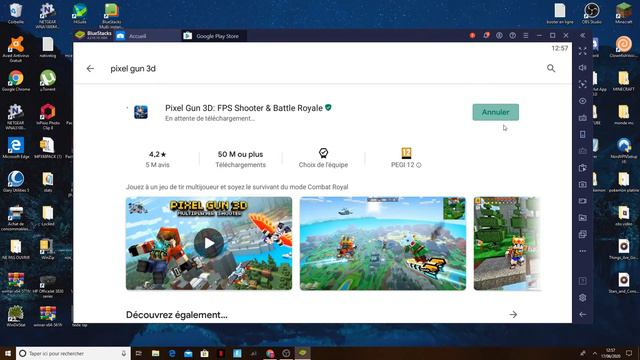Open the Pixel Gun 3D app icon
Screen dimensions: 640x360
click(x=141, y=112)
